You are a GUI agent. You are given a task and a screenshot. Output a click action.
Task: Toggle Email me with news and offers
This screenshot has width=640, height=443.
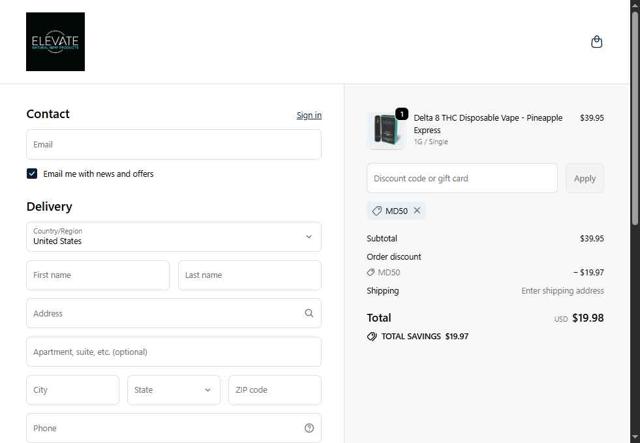[x=32, y=174]
